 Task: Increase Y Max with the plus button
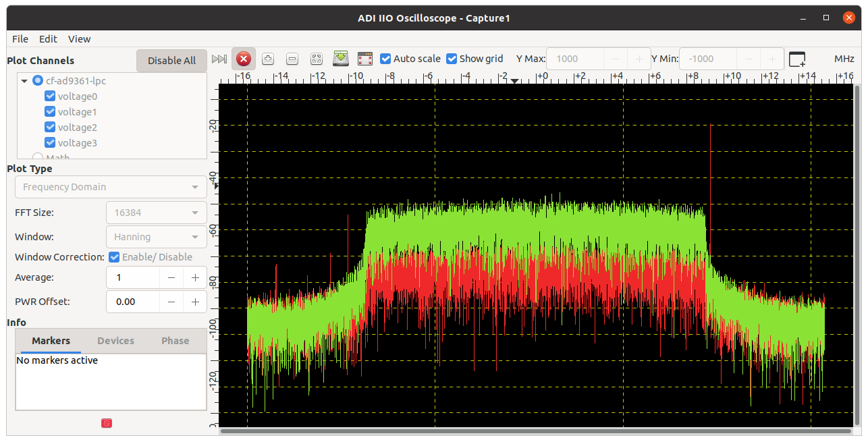(639, 59)
